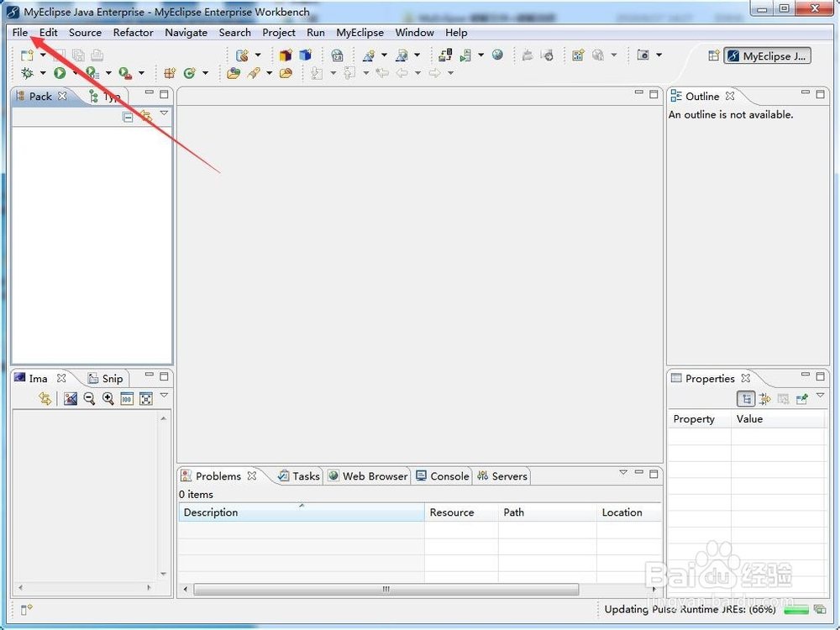Switch to the Console tab
The height and width of the screenshot is (630, 840).
click(442, 476)
